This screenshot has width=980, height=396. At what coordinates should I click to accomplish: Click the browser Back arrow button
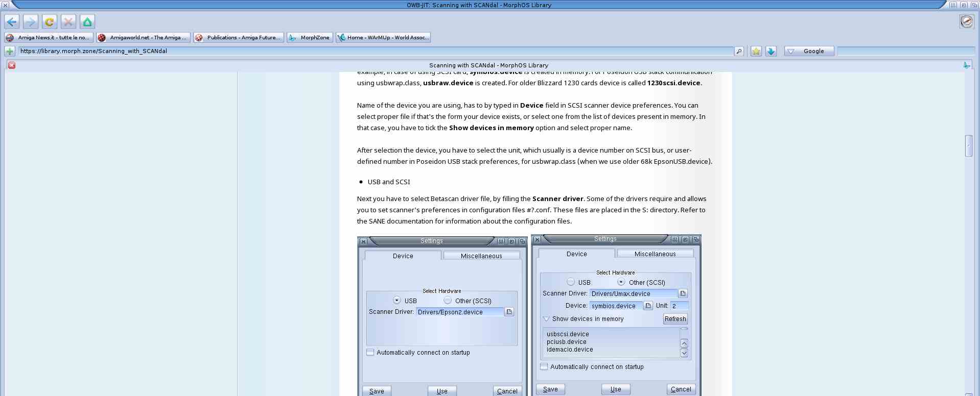pyautogui.click(x=12, y=22)
